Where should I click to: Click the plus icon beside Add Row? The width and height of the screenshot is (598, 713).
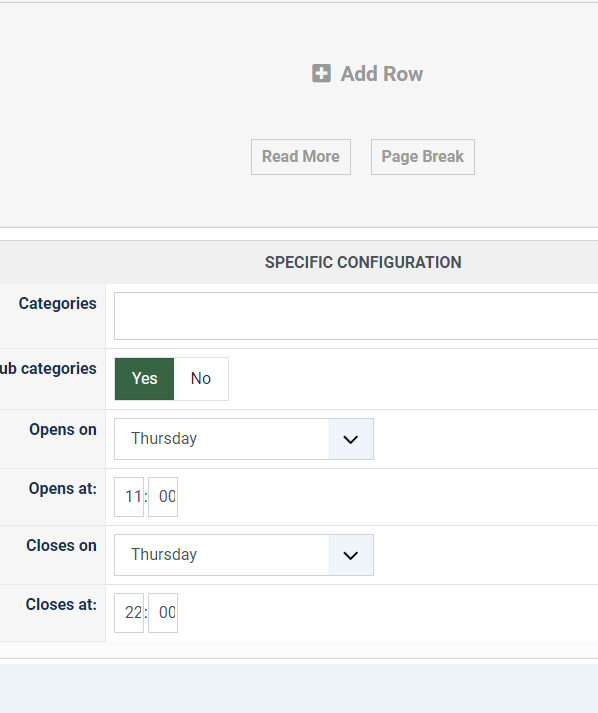click(x=321, y=73)
